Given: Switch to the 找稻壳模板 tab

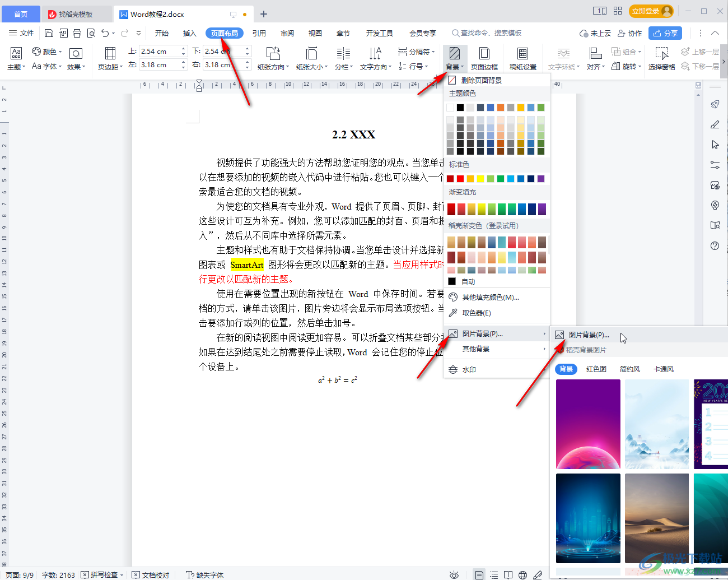Looking at the screenshot, I should tap(76, 14).
